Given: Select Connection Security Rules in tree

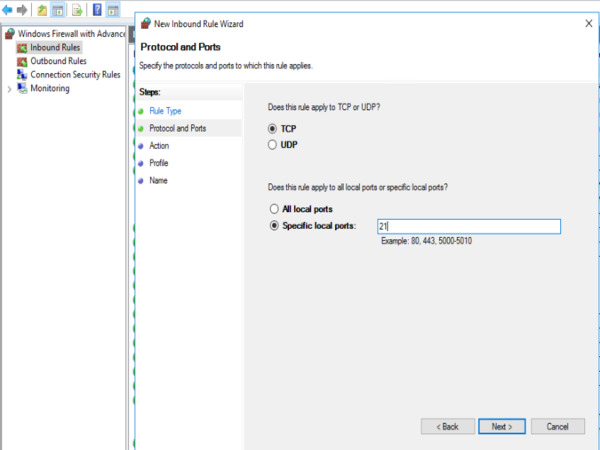Looking at the screenshot, I should [74, 75].
